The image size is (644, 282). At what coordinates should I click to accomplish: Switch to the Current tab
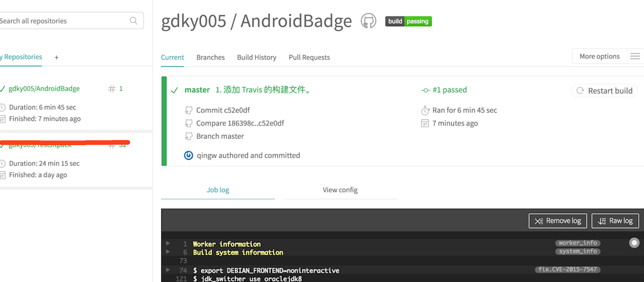[173, 57]
